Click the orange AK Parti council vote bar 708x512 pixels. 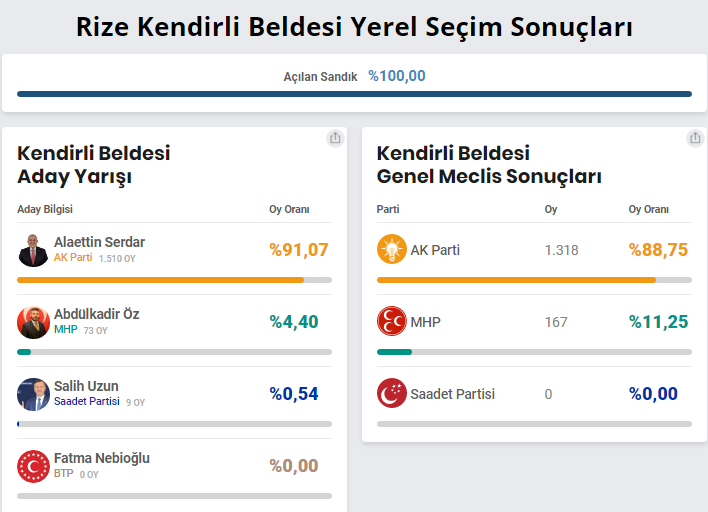(x=516, y=280)
